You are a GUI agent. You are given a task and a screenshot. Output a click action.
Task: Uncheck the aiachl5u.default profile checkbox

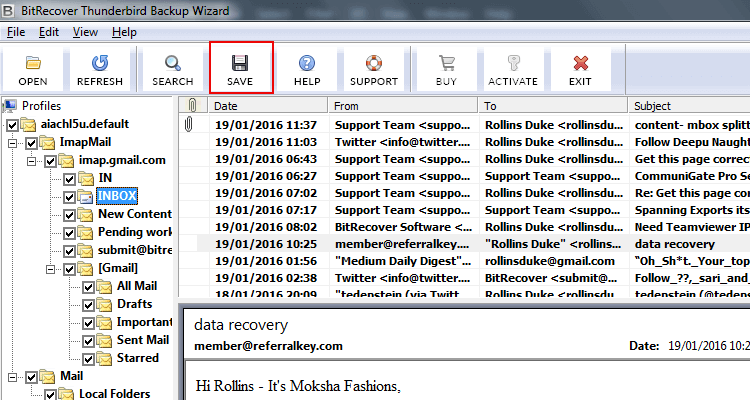coord(12,125)
